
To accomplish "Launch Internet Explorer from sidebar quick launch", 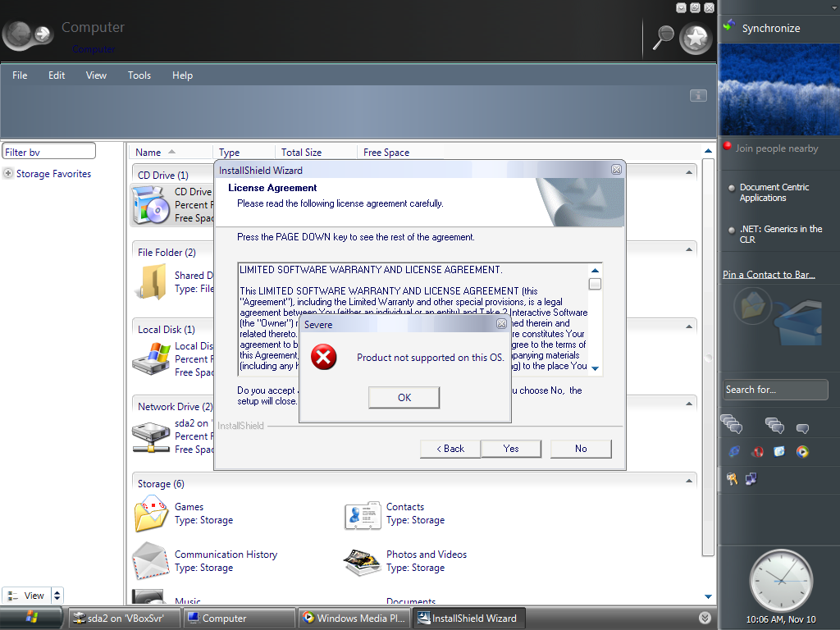I will coord(733,451).
